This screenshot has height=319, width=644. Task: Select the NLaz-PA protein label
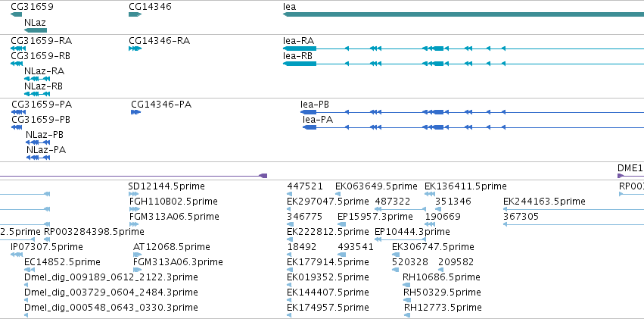[46, 150]
